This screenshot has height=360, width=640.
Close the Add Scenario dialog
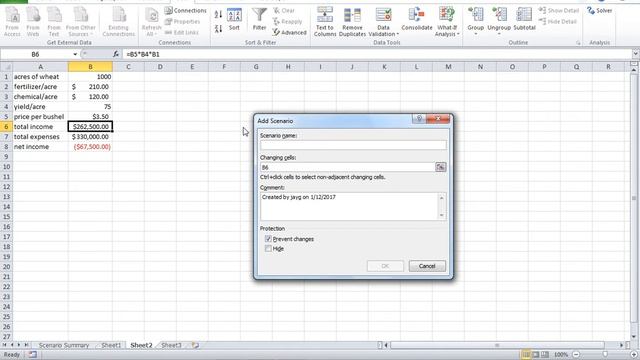[438, 118]
